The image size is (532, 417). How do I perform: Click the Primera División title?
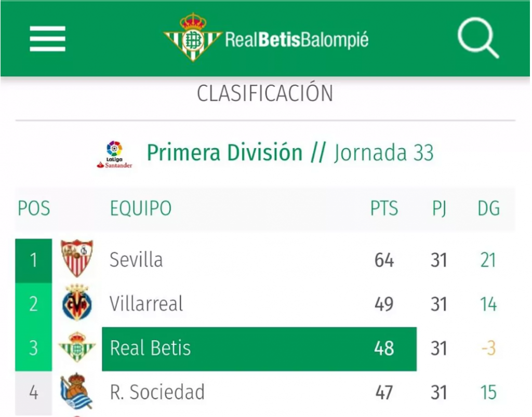[224, 153]
